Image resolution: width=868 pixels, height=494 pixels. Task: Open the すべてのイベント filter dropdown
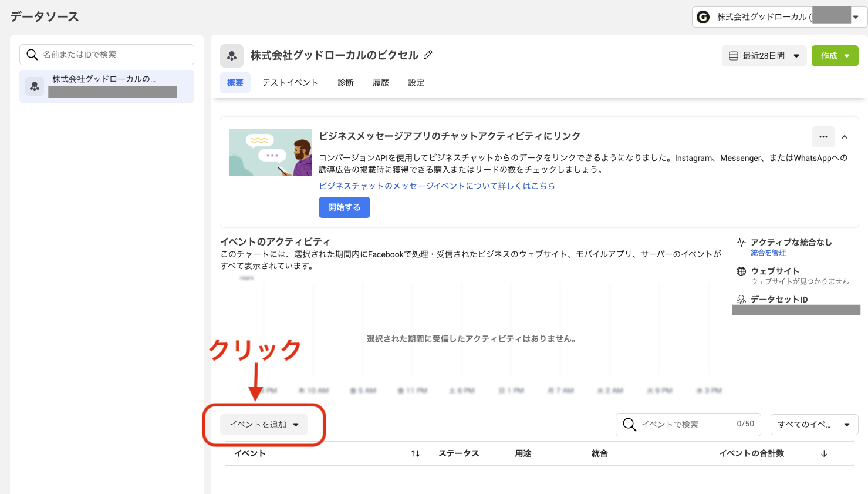[814, 424]
